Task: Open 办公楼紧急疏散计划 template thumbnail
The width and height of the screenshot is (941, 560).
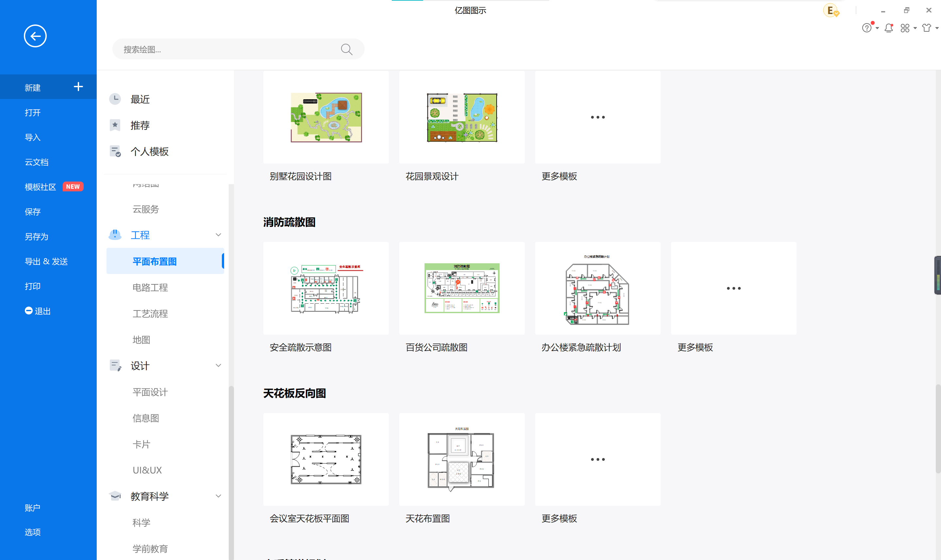Action: click(x=598, y=288)
